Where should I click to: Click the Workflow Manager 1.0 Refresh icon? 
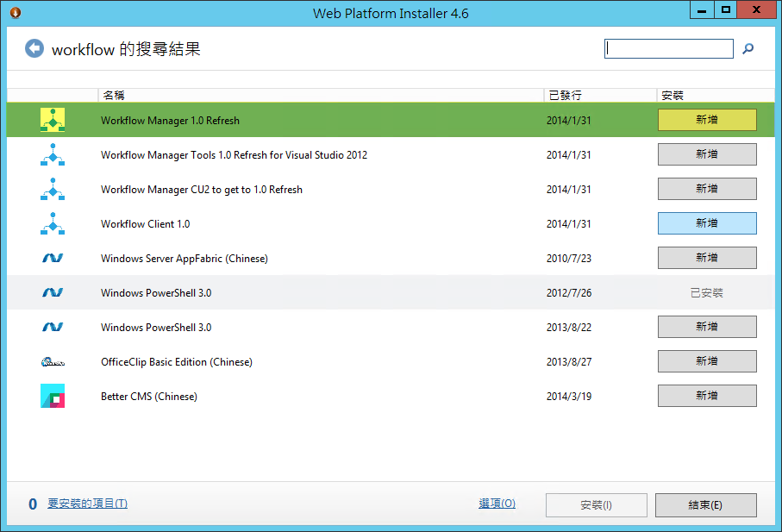click(x=53, y=120)
